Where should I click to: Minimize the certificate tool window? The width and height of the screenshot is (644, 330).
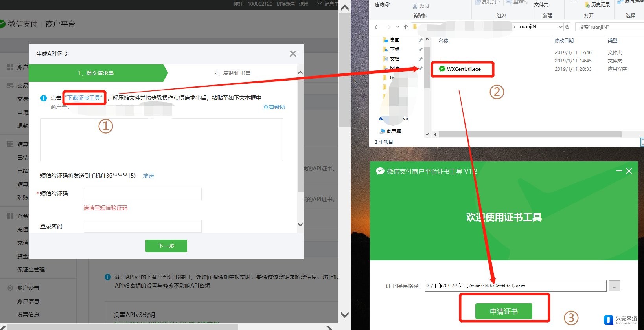(619, 171)
